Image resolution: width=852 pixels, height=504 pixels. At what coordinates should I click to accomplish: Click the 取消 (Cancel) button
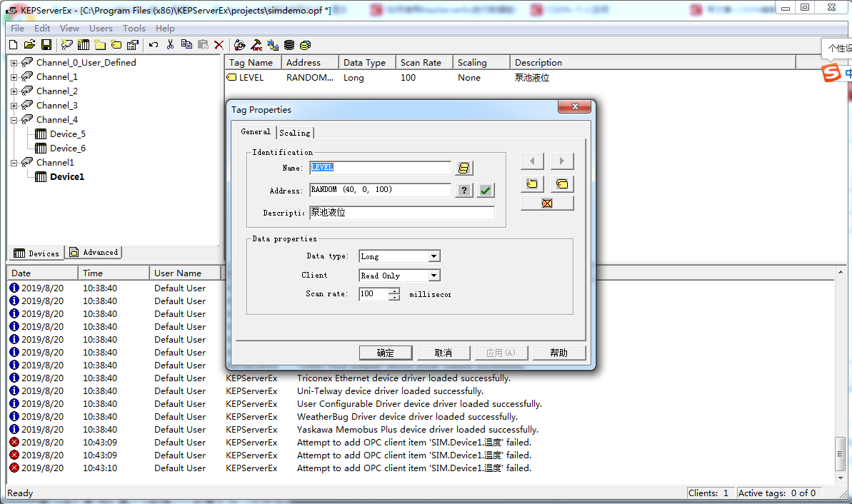pos(443,353)
